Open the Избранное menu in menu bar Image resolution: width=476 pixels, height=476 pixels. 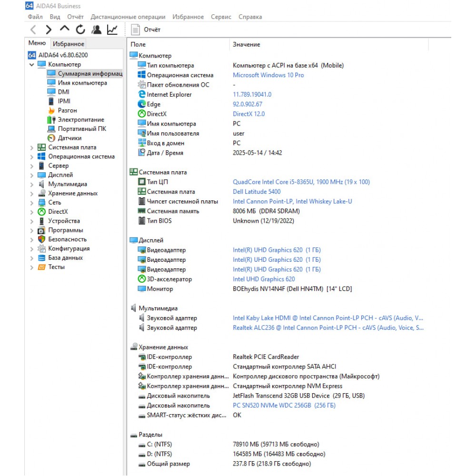pyautogui.click(x=188, y=17)
